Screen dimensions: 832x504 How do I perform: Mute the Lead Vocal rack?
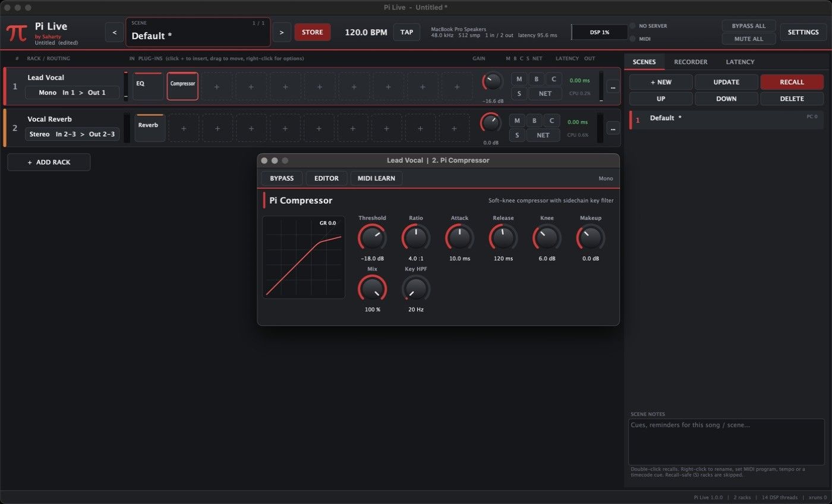coord(519,79)
